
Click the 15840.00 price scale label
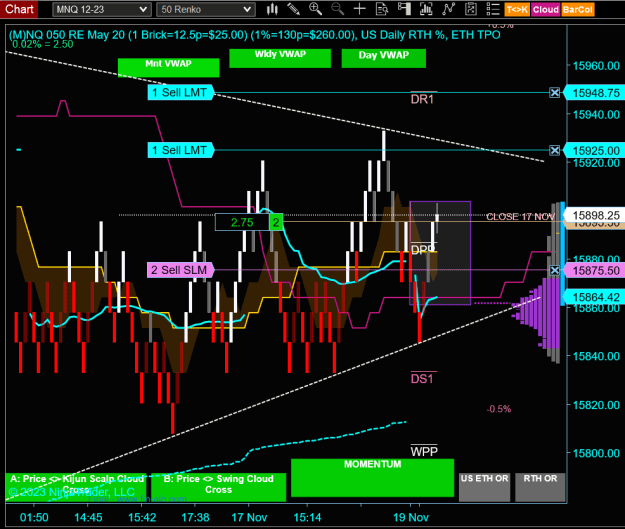tap(596, 356)
